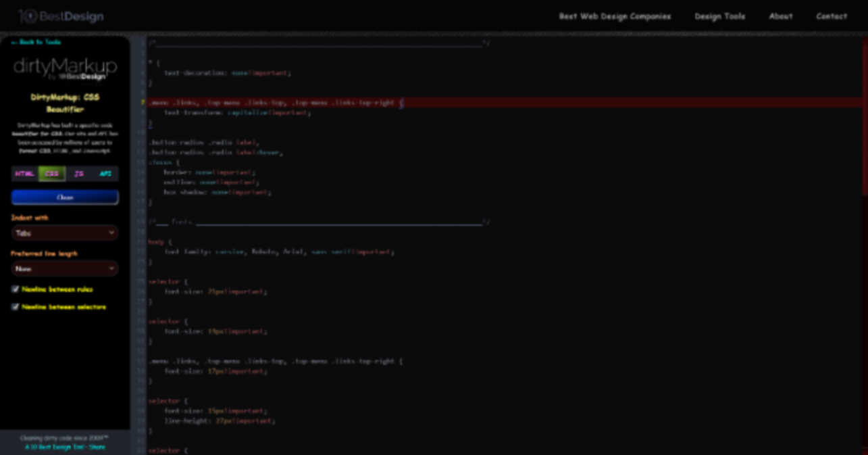Click the body selector line

160,241
